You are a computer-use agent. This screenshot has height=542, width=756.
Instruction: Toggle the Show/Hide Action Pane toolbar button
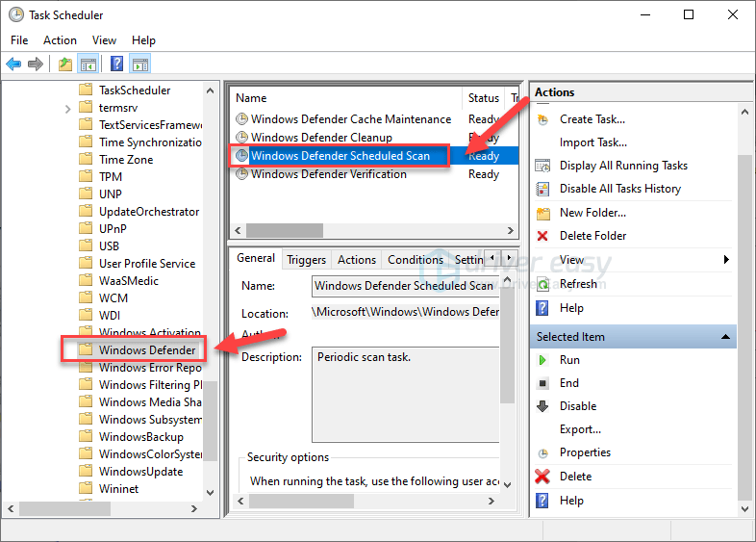(x=140, y=65)
